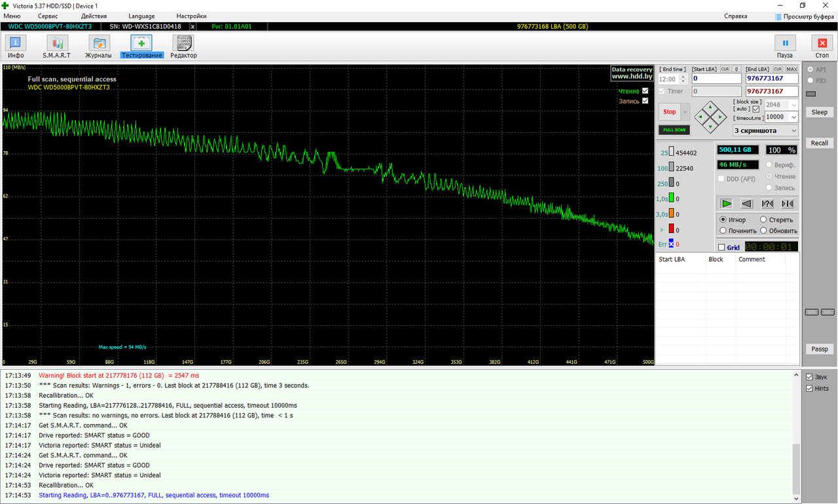Open the timeout,ms dropdown showing 10000
The height and width of the screenshot is (504, 838).
click(x=781, y=117)
